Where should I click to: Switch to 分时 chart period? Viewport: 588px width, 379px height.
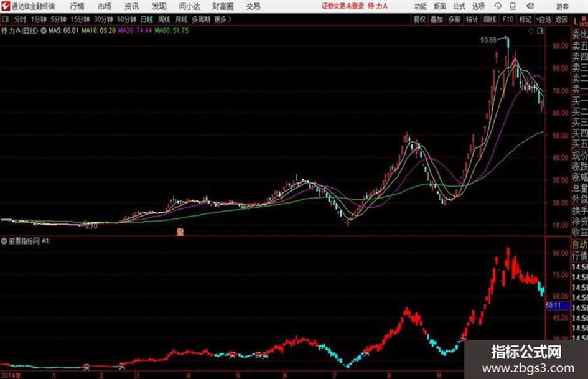[x=20, y=19]
